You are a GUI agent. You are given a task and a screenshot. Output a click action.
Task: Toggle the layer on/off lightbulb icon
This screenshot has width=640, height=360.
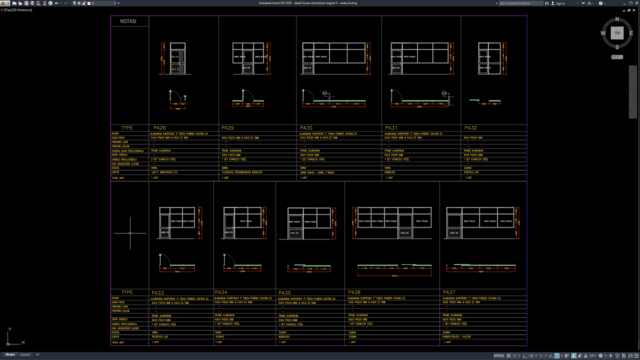click(x=74, y=3)
